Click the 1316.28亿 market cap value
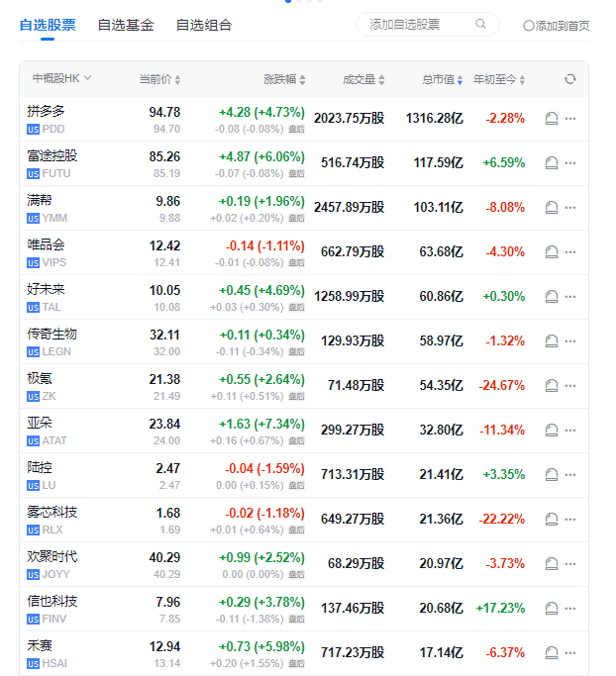This screenshot has width=616, height=676. tap(435, 118)
